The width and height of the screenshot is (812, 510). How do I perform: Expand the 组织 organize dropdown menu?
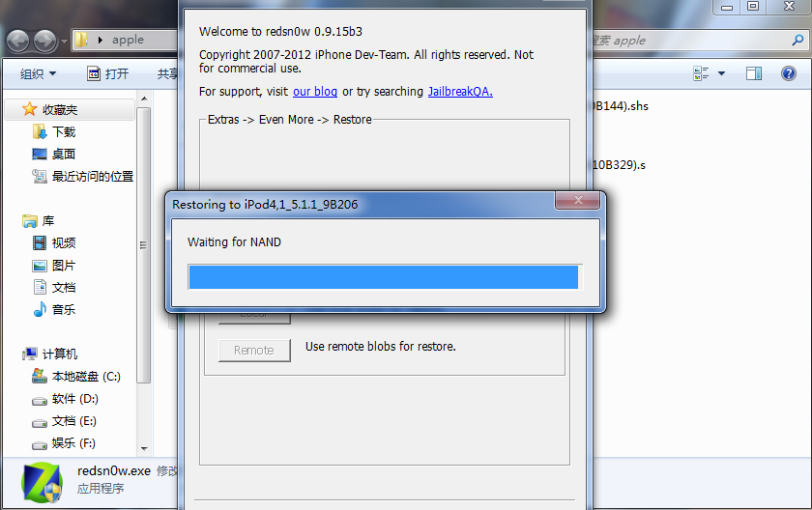[38, 74]
